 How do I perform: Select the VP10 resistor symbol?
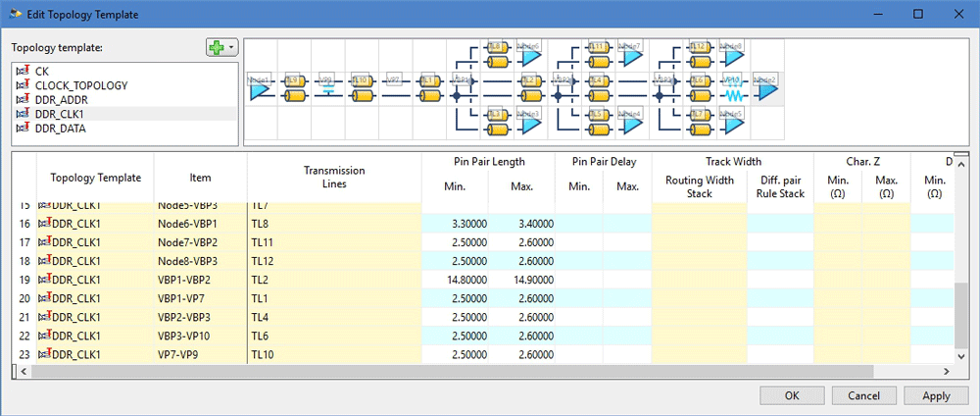pos(732,91)
